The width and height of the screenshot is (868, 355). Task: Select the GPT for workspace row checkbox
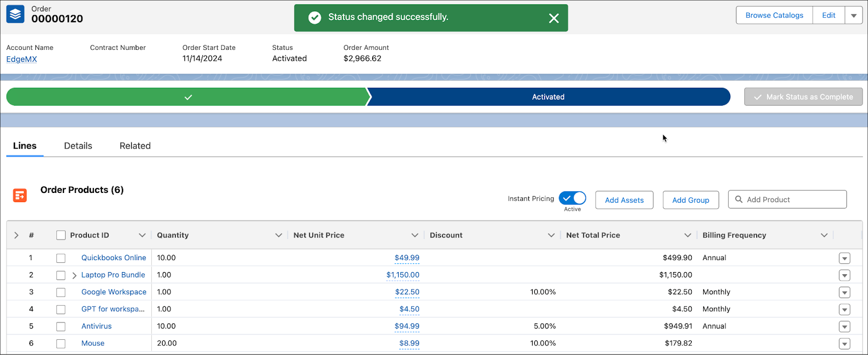61,309
